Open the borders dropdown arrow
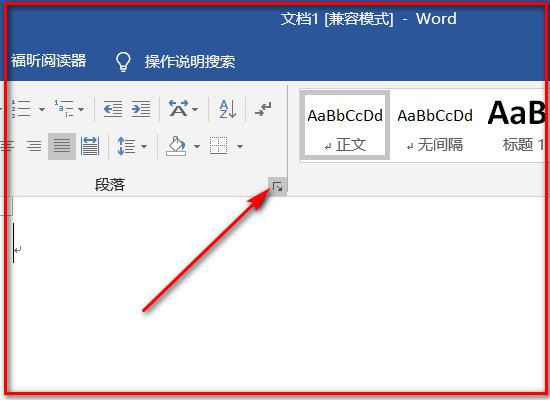This screenshot has width=550, height=400. pos(240,146)
